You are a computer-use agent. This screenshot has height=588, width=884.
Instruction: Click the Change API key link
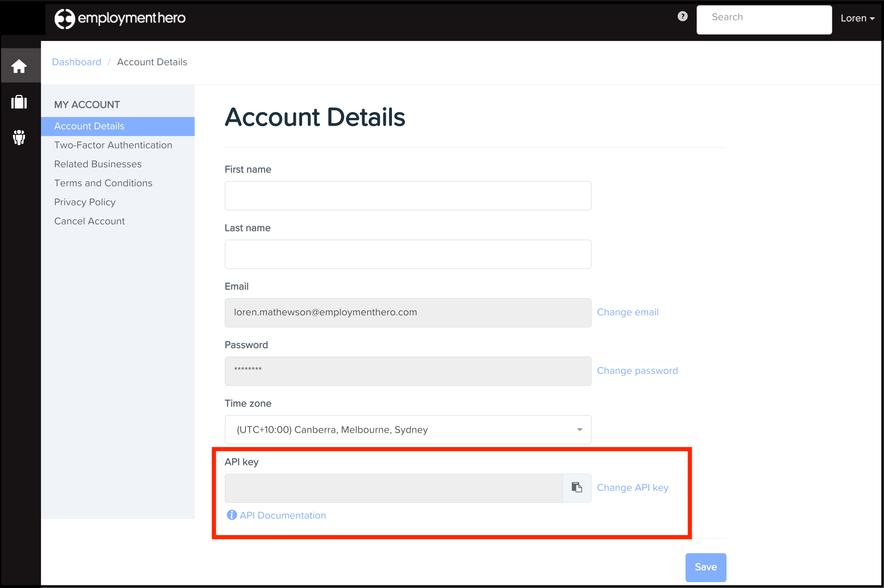point(633,488)
